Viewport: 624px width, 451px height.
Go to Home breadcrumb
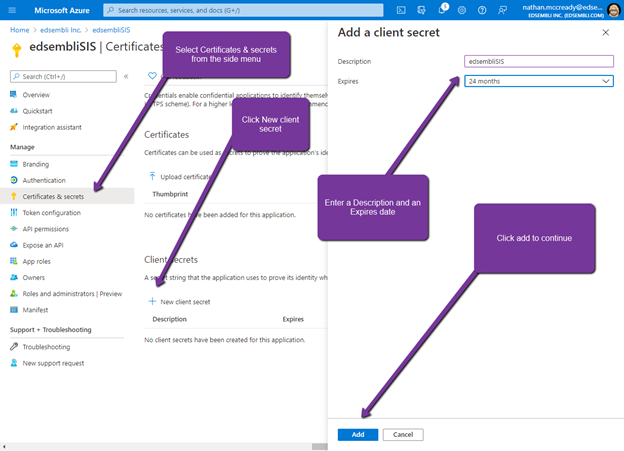pyautogui.click(x=20, y=30)
